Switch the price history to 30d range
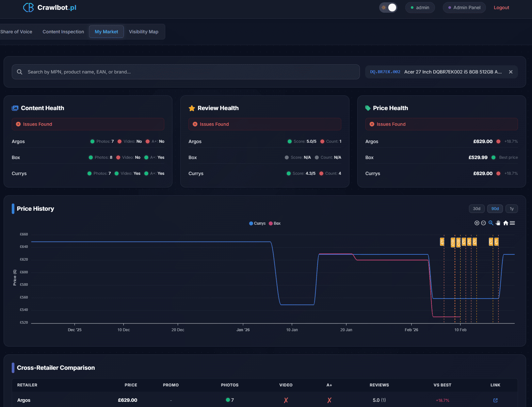The width and height of the screenshot is (532, 407). (x=476, y=208)
